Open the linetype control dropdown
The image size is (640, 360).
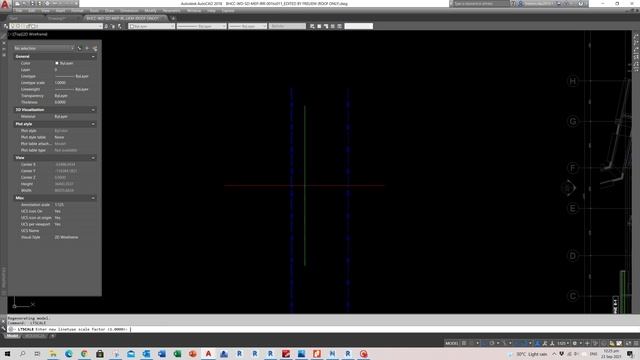point(202,26)
